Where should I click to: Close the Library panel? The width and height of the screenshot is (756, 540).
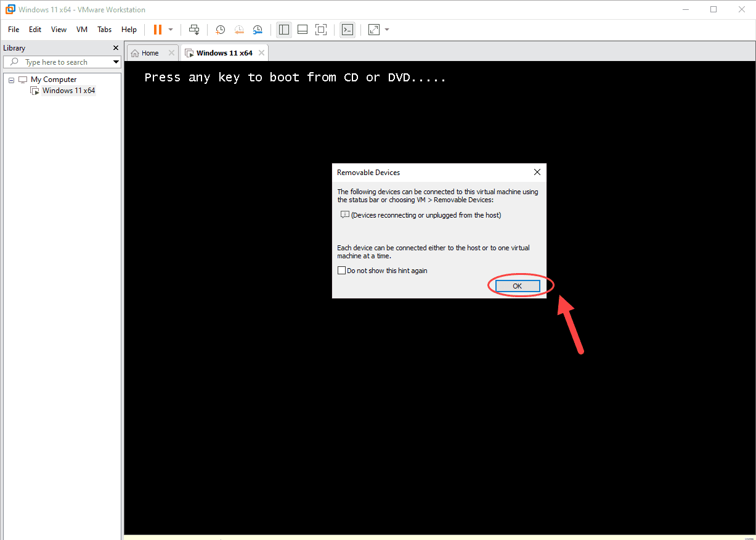[116, 48]
